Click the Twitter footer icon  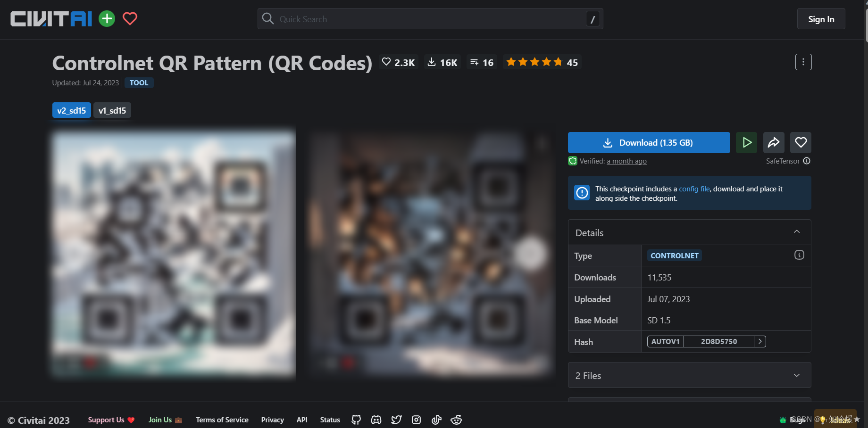coord(396,420)
